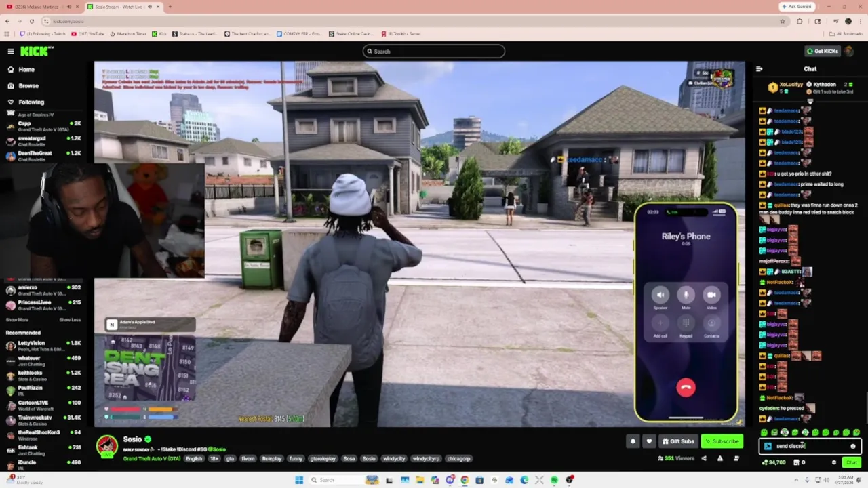This screenshot has width=868, height=488.
Task: Open the Kick hamburger sidebar menu
Action: pos(11,51)
